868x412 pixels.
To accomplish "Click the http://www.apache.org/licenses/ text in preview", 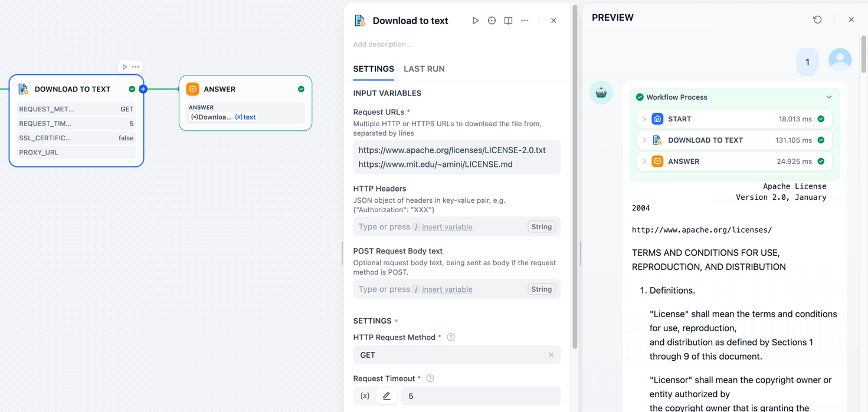I will [702, 230].
